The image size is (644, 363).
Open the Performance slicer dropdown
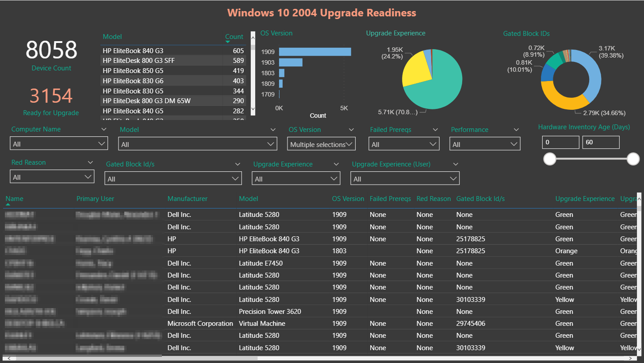[x=485, y=144]
